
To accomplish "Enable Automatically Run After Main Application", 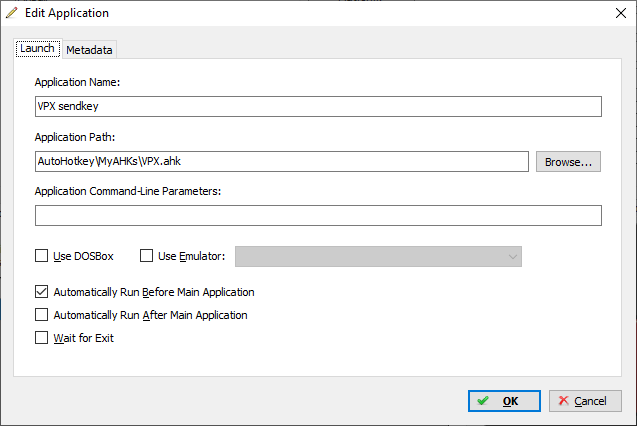I will click(41, 315).
